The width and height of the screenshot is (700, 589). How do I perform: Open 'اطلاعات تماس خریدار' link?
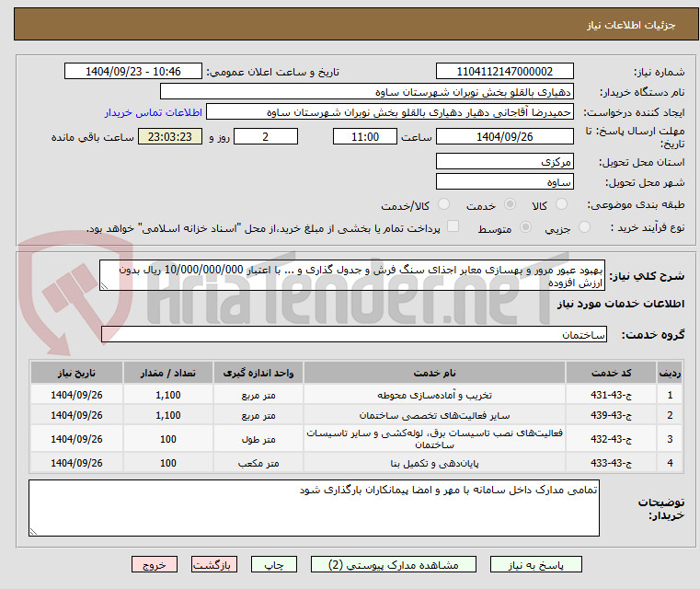[x=154, y=112]
